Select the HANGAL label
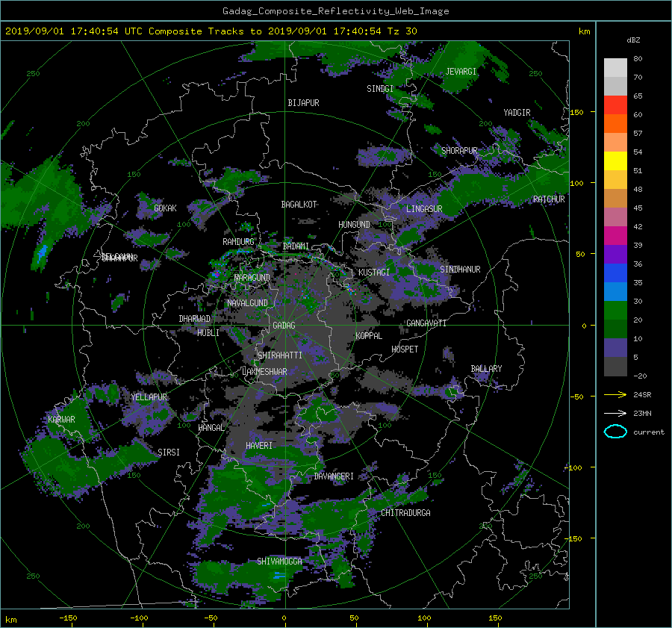The image size is (672, 628). point(211,428)
